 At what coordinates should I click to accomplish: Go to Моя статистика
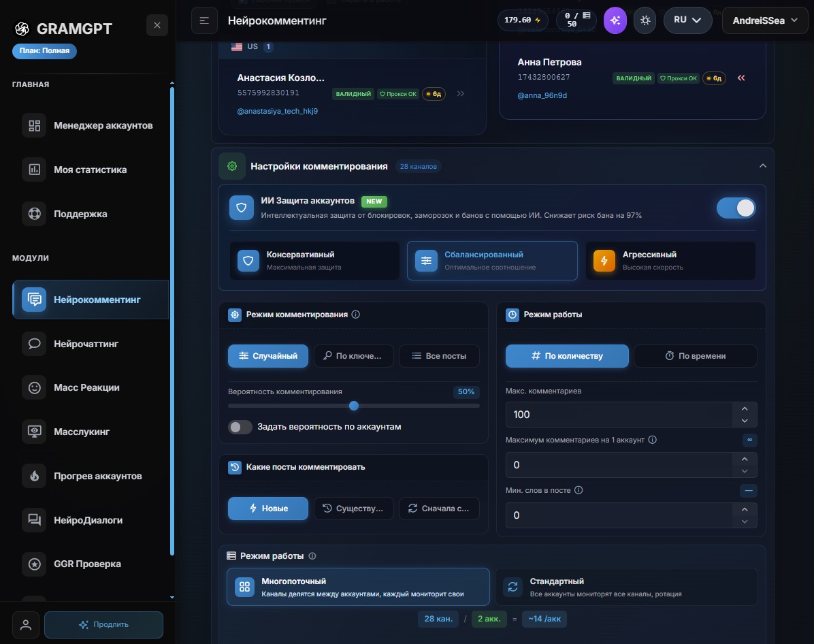tap(91, 170)
